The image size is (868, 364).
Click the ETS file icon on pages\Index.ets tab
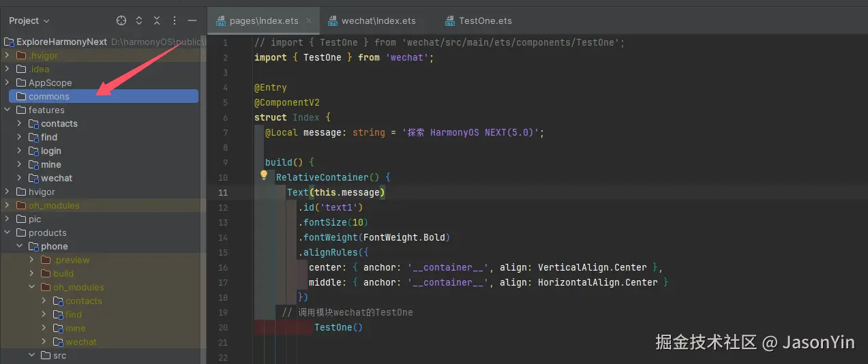[x=221, y=21]
